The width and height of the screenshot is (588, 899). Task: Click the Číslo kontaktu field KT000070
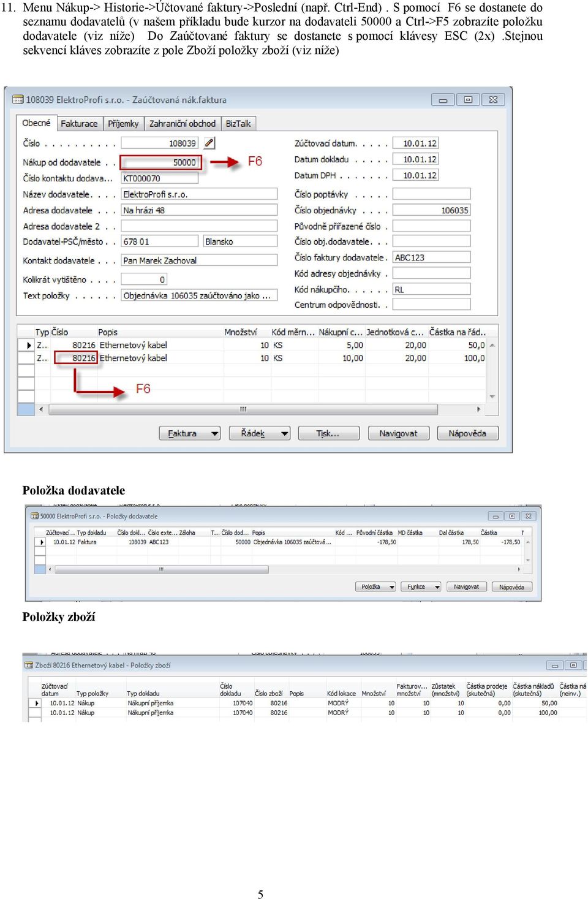[160, 178]
